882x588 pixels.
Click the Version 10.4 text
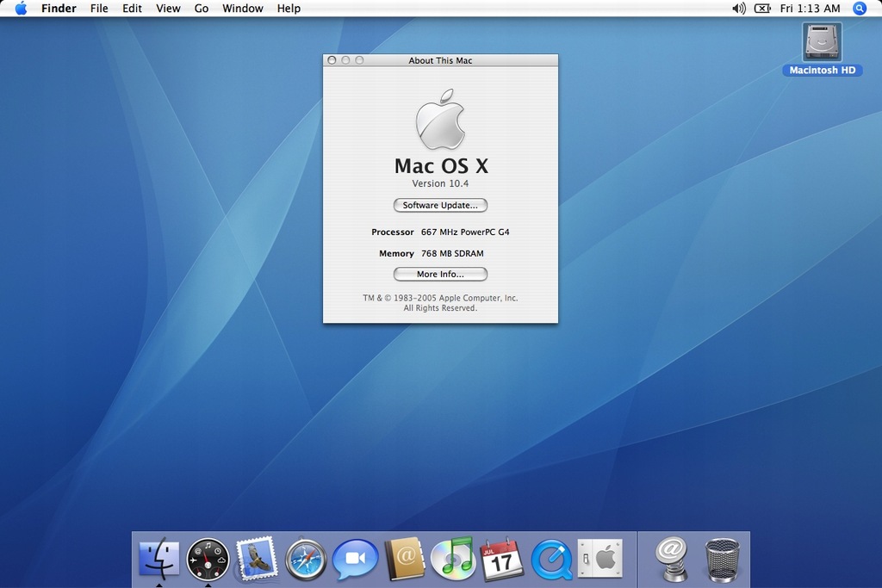pos(440,183)
